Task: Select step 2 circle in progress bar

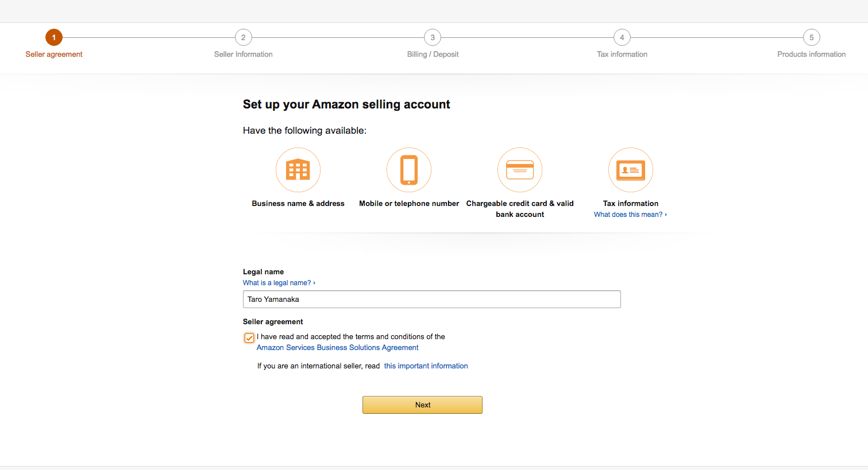Action: coord(244,38)
